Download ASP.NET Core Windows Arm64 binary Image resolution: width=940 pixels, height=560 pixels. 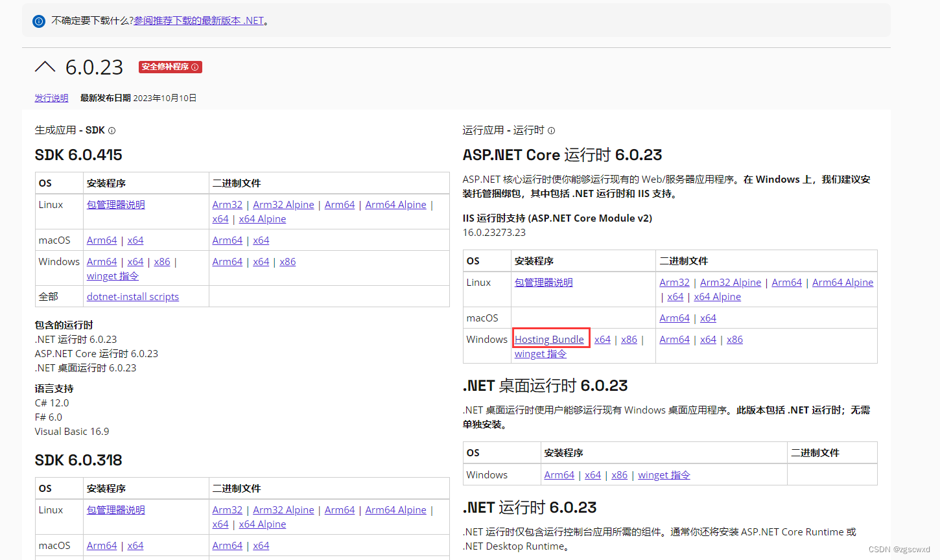[675, 339]
